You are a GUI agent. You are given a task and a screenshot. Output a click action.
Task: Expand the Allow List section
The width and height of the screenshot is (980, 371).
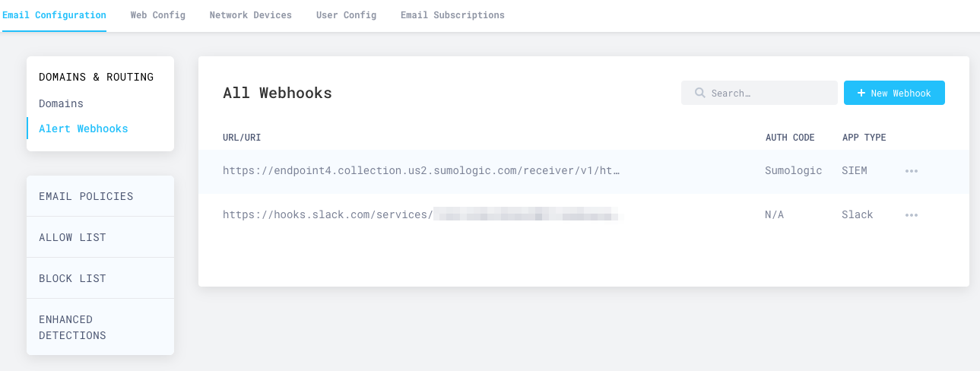point(72,237)
